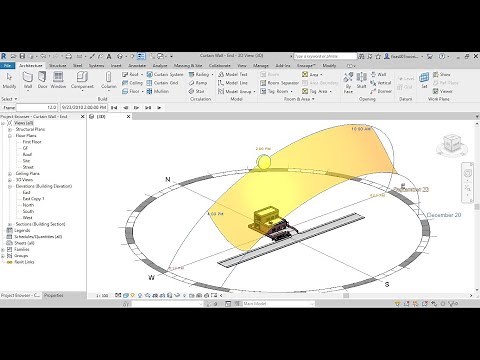This screenshot has height=360, width=480.
Task: Open the Roof tool dropdown
Action: pos(142,74)
